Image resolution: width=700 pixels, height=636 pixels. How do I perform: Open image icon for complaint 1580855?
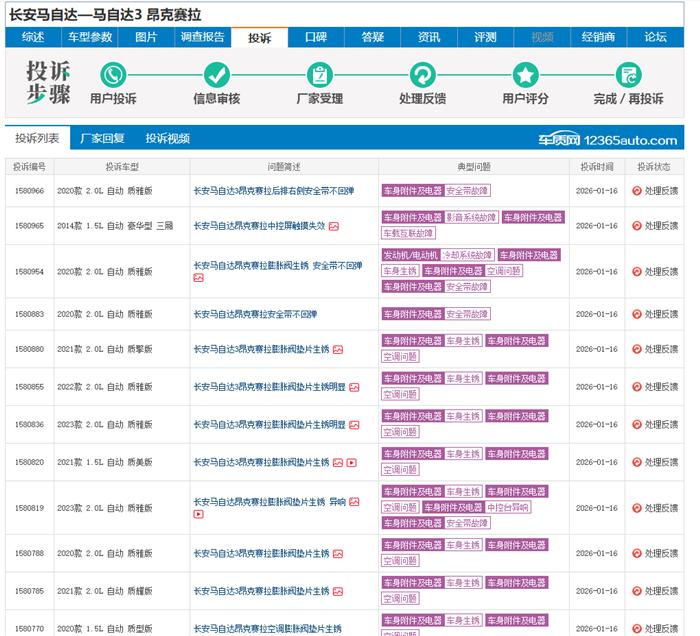pyautogui.click(x=354, y=387)
